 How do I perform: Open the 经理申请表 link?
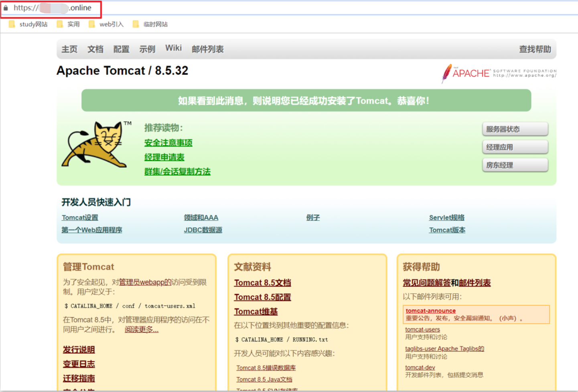pos(164,157)
